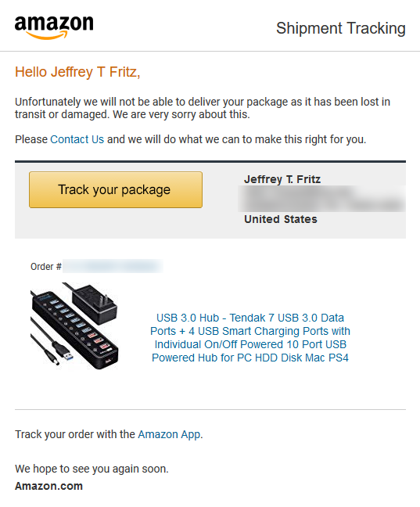Follow the Amazon App link
Image resolution: width=420 pixels, height=507 pixels.
[169, 434]
